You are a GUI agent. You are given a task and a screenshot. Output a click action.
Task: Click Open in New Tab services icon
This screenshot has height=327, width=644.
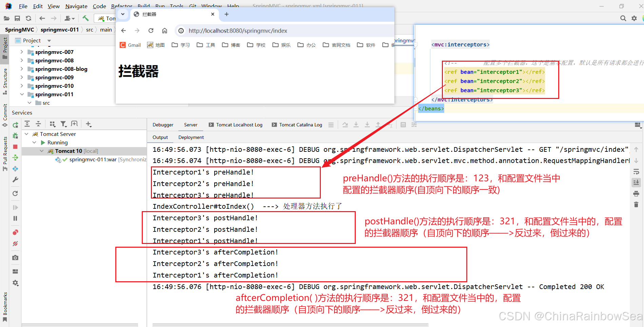click(x=75, y=124)
